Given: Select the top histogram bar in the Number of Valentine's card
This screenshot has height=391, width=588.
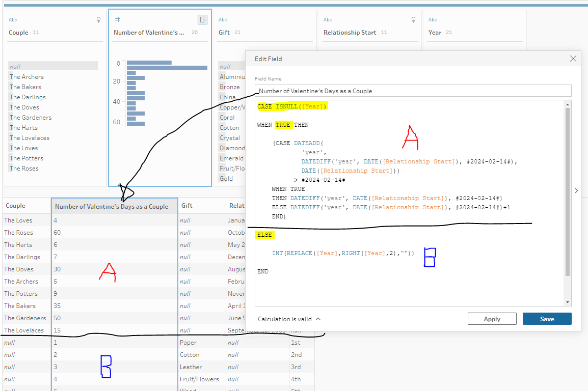Looking at the screenshot, I should (149, 63).
